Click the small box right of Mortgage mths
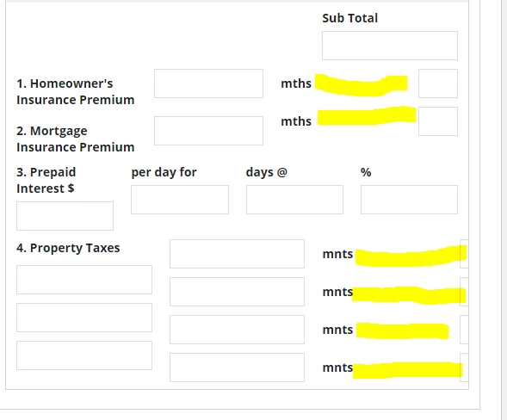Screen dimensions: 507x420 click(438, 121)
